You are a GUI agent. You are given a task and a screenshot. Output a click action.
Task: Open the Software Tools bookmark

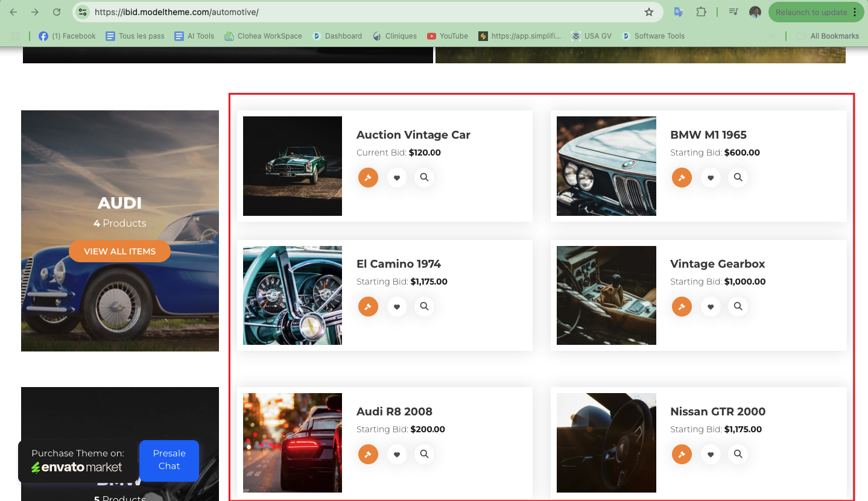coord(653,36)
